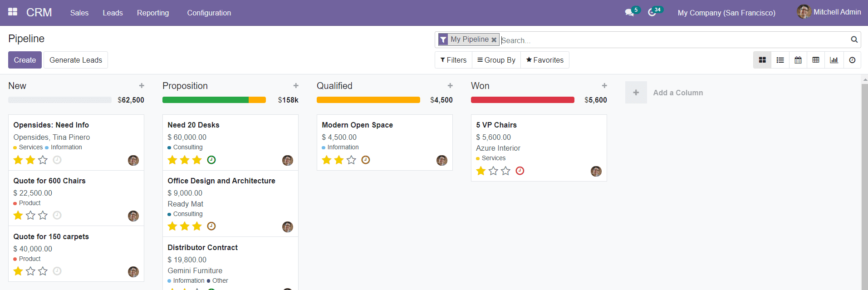868x290 pixels.
Task: Open the Favorites dropdown
Action: click(545, 60)
